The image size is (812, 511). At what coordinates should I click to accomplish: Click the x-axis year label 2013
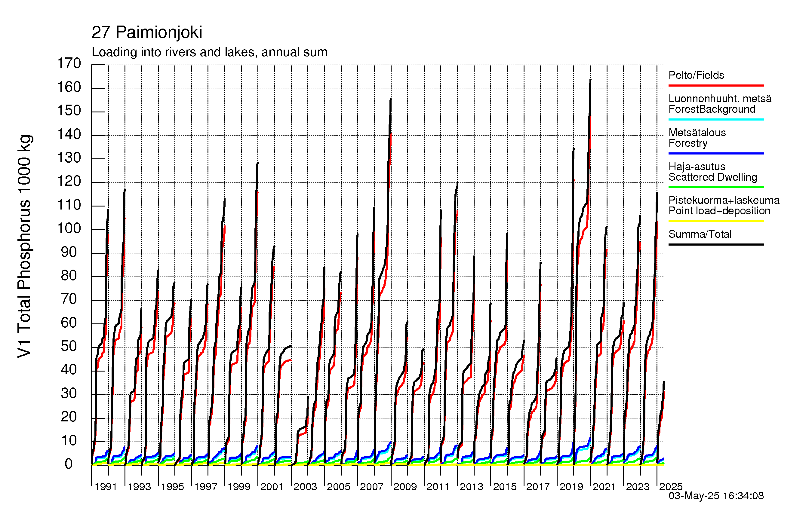point(472,487)
